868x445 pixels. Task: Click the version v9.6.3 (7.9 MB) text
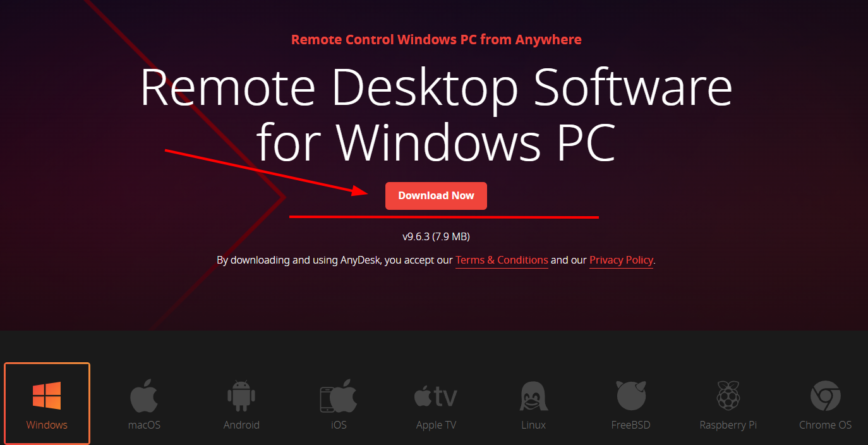pos(436,237)
